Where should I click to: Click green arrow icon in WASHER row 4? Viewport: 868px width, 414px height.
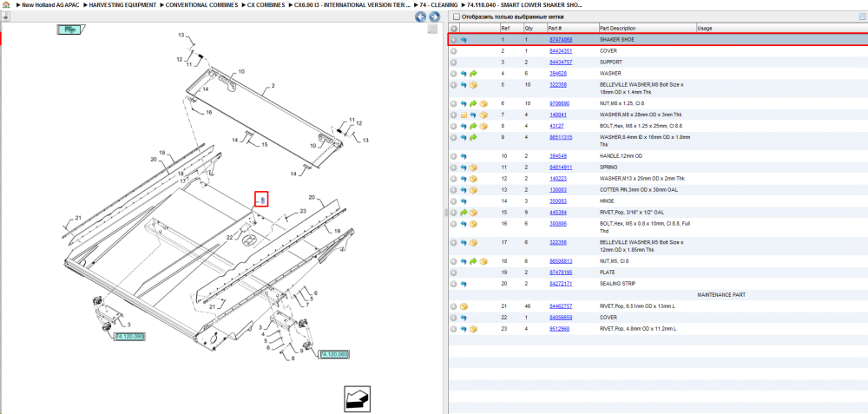pyautogui.click(x=473, y=73)
